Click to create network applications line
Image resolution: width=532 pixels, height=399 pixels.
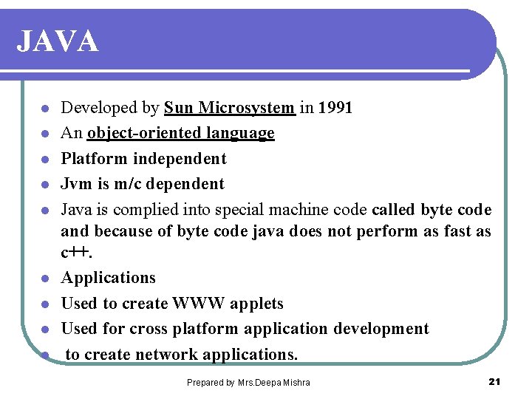pyautogui.click(x=182, y=355)
